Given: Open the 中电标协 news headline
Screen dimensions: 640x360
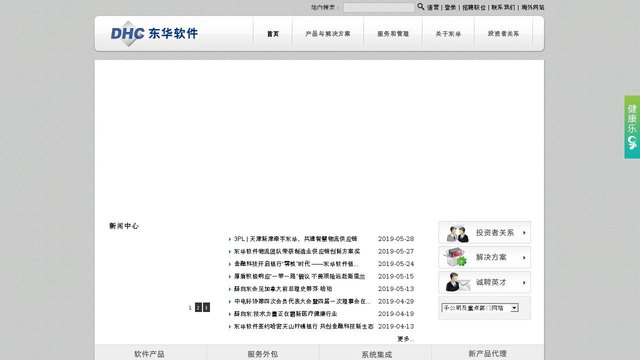Looking at the screenshot, I should [302, 301].
